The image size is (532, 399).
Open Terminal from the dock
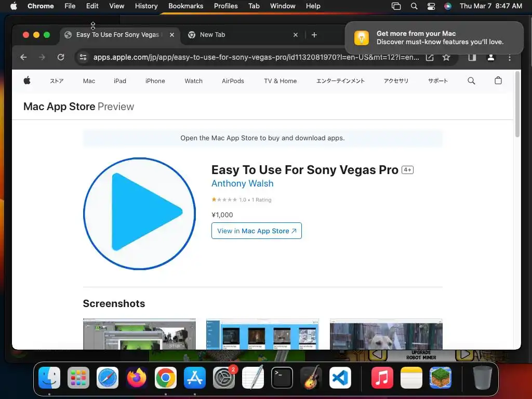282,378
